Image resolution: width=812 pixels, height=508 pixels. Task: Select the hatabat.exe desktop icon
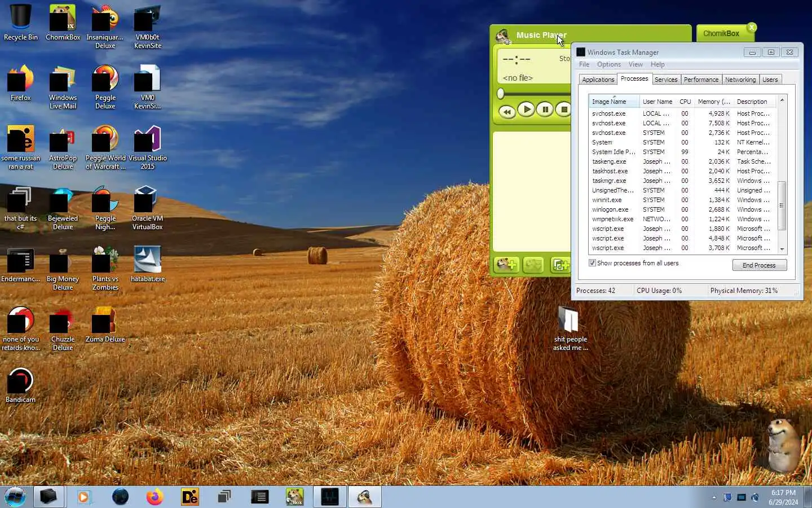click(x=148, y=264)
